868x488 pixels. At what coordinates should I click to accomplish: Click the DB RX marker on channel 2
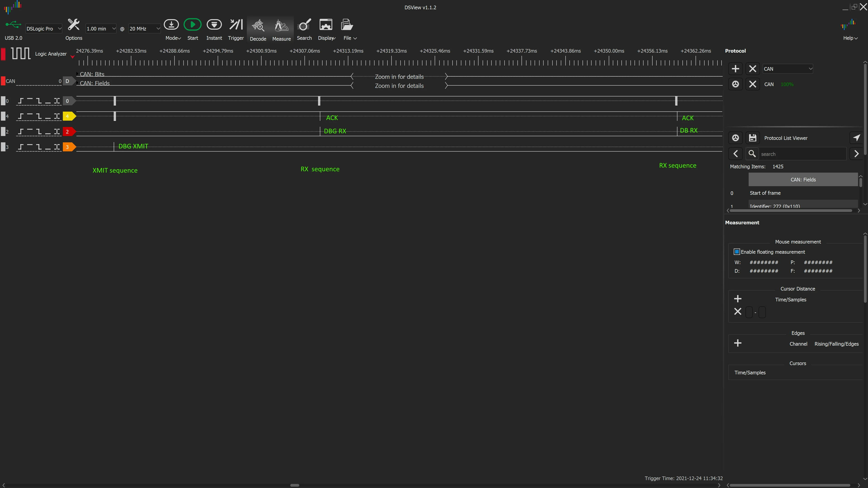pyautogui.click(x=688, y=130)
